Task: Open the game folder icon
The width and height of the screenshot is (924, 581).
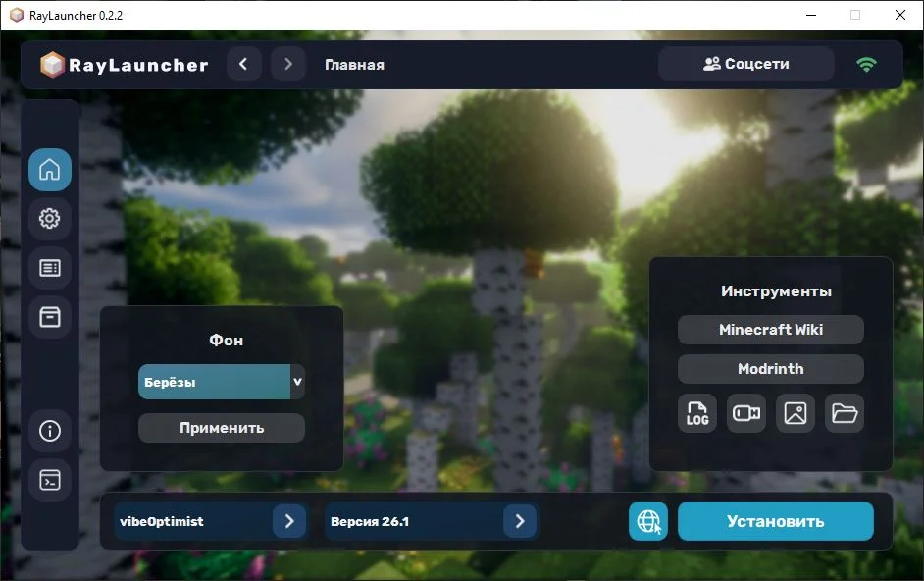Action: 844,413
